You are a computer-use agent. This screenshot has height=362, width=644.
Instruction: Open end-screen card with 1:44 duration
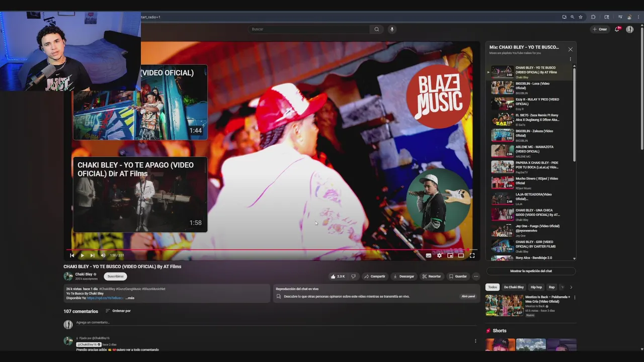point(140,102)
